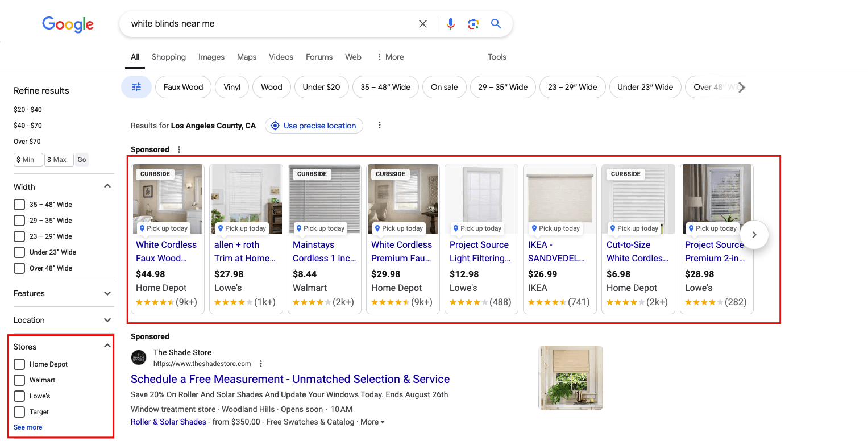The width and height of the screenshot is (868, 441).
Task: Open the three-dot menu next to Sponsored
Action: [x=178, y=149]
